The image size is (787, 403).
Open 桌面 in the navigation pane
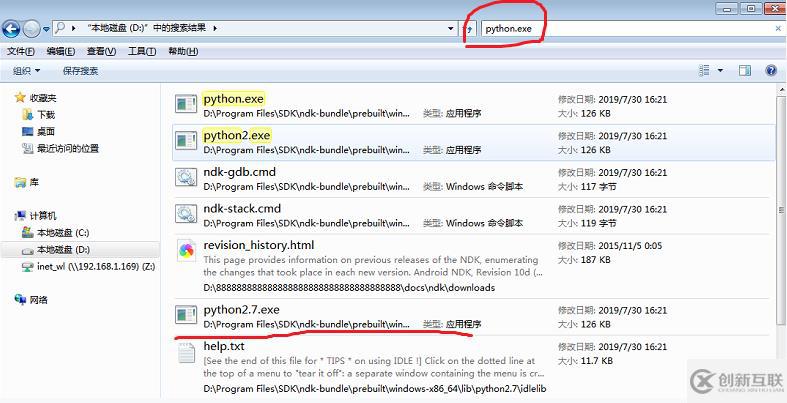46,131
